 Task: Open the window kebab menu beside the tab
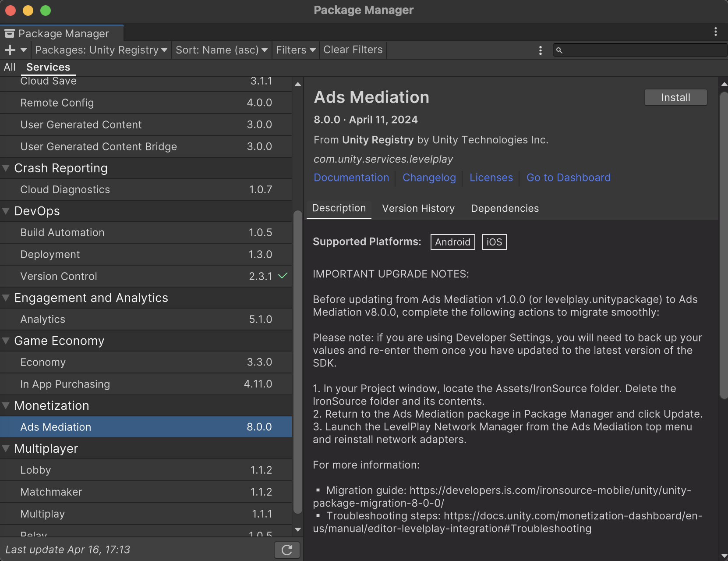[716, 32]
